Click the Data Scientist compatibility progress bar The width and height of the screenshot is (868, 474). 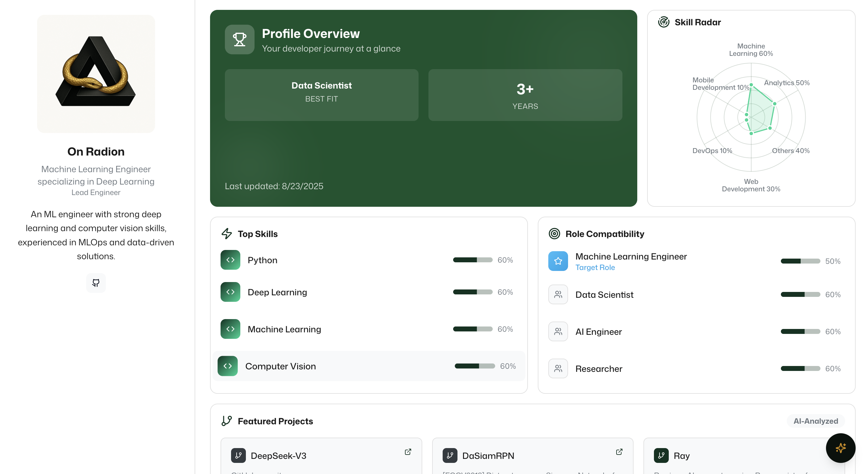click(800, 295)
